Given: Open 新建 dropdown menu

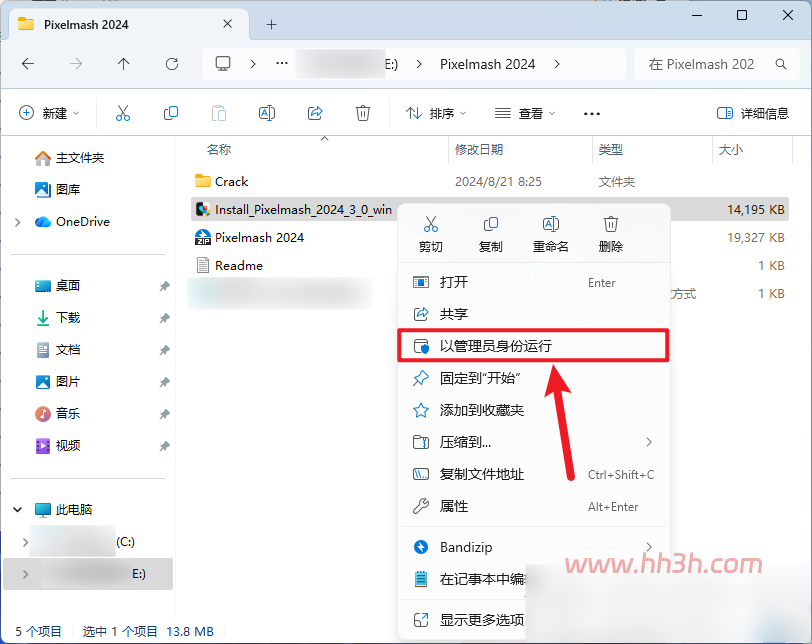Looking at the screenshot, I should click(49, 113).
